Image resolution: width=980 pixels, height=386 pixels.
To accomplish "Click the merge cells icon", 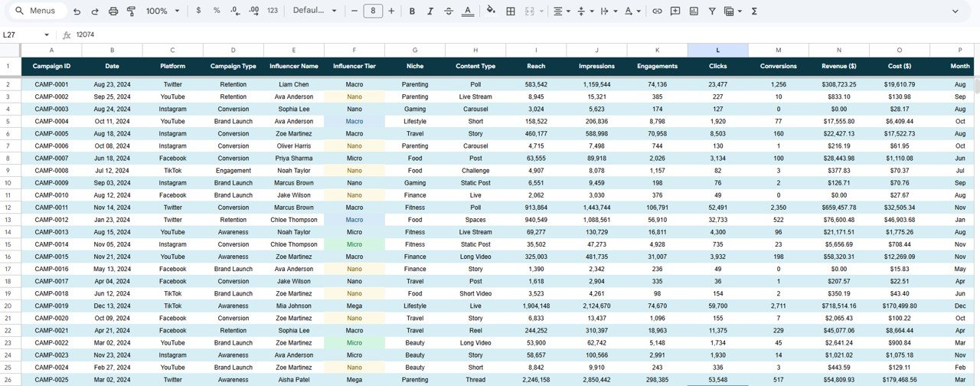I will pyautogui.click(x=529, y=11).
